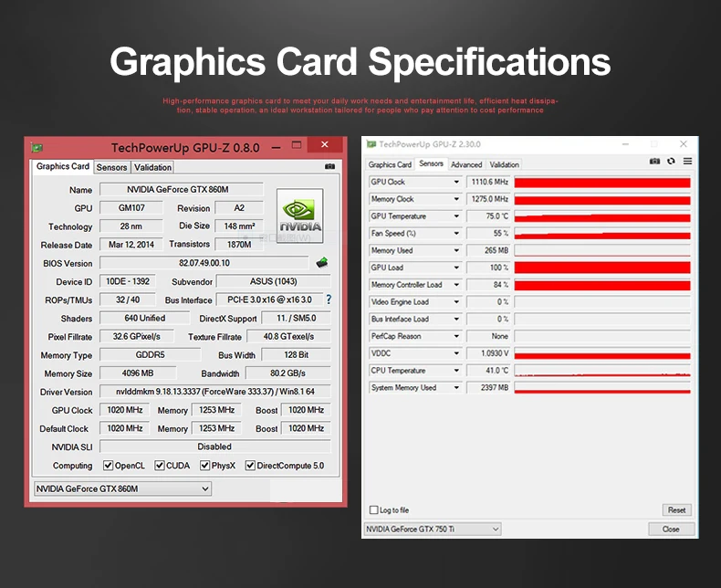This screenshot has height=588, width=721.
Task: Select Graphics Card tab in GPU-Z 0.8.0
Action: [x=63, y=166]
